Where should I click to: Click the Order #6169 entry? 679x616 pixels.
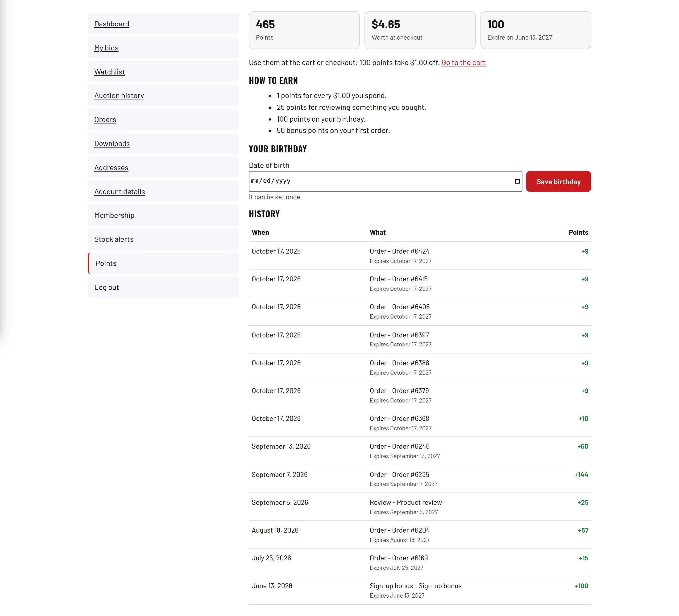[398, 558]
